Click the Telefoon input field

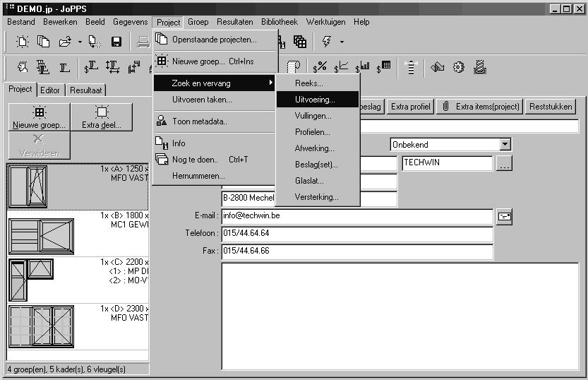pos(357,234)
